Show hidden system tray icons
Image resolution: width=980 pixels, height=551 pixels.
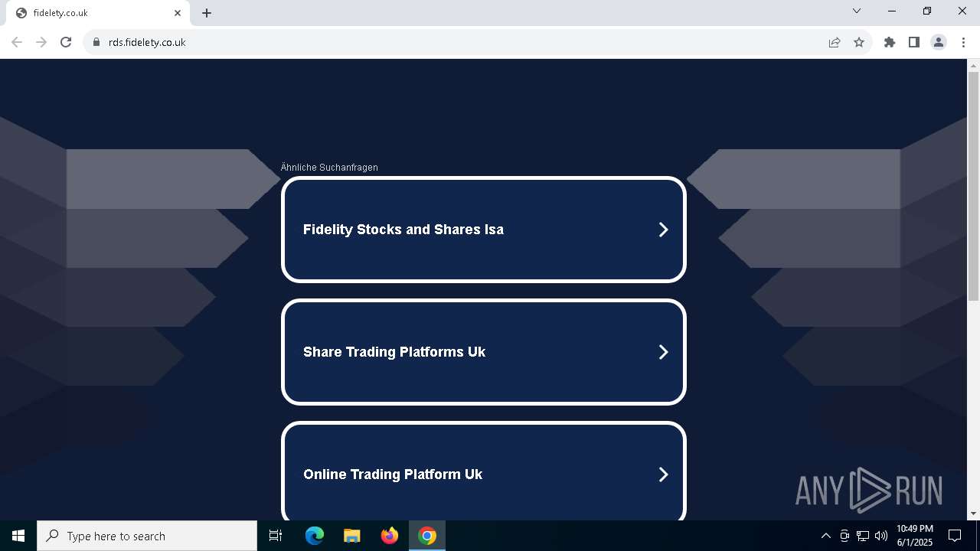tap(825, 536)
